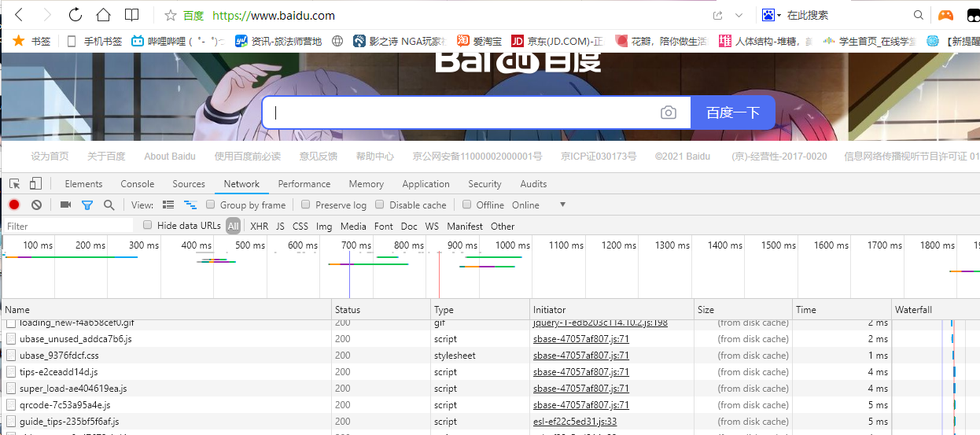Open the Baidu paw search engine selector
The height and width of the screenshot is (435, 980).
tap(771, 15)
